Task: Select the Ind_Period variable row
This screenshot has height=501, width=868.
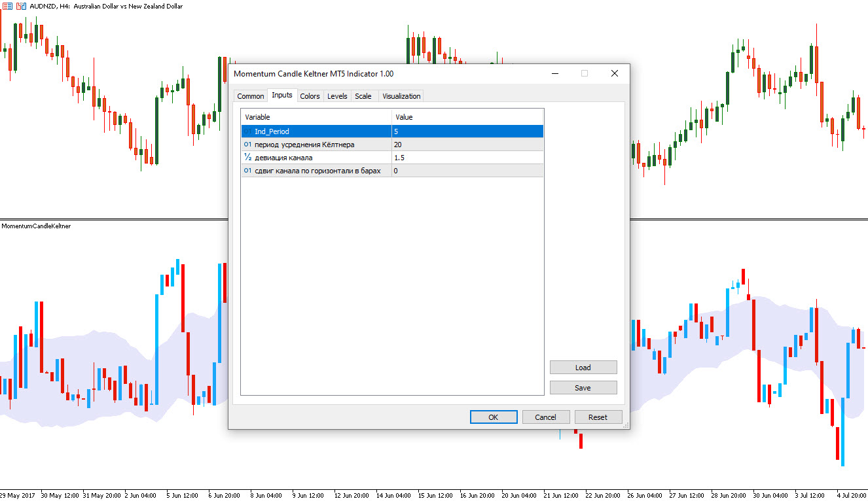Action: (316, 131)
